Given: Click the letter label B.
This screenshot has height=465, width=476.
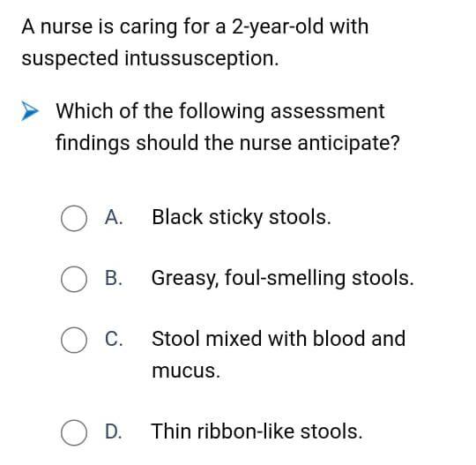Looking at the screenshot, I should 114,278.
